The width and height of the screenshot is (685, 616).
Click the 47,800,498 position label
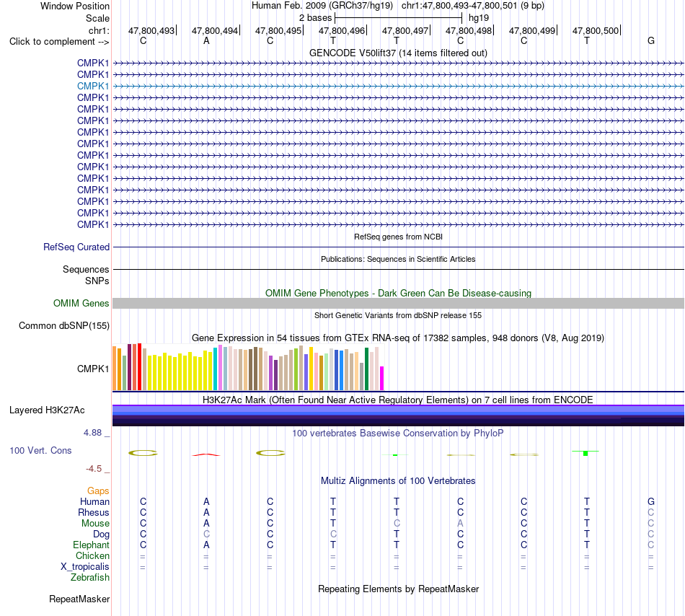(469, 30)
